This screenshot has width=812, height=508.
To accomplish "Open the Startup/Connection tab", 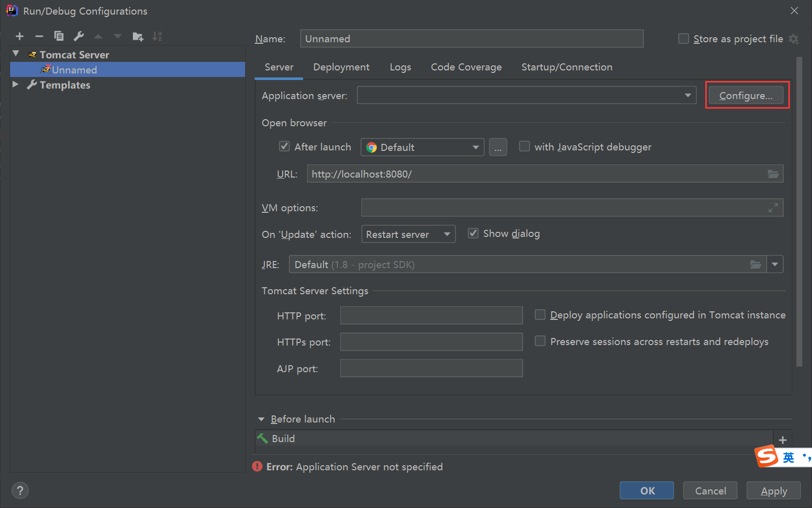I will 567,67.
